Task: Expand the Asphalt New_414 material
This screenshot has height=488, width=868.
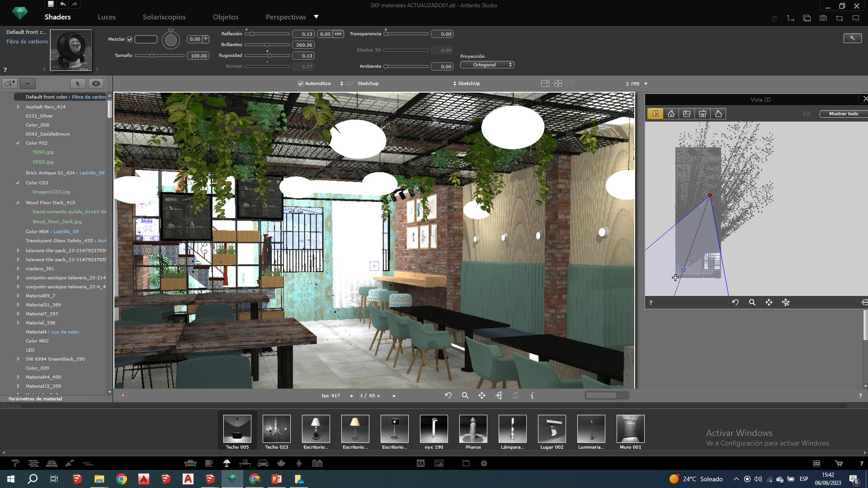Action: (18, 107)
